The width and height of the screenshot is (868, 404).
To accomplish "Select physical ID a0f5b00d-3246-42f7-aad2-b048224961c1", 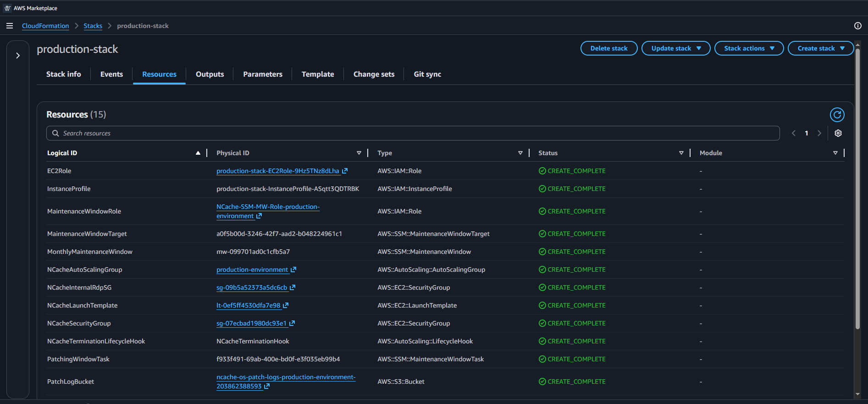I will click(279, 234).
